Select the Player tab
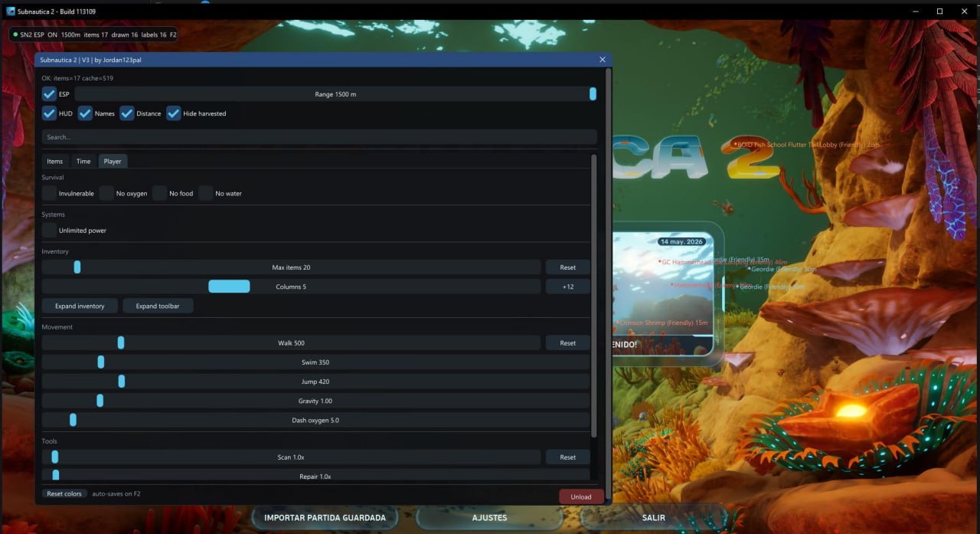Viewport: 980px width, 534px height. point(113,161)
